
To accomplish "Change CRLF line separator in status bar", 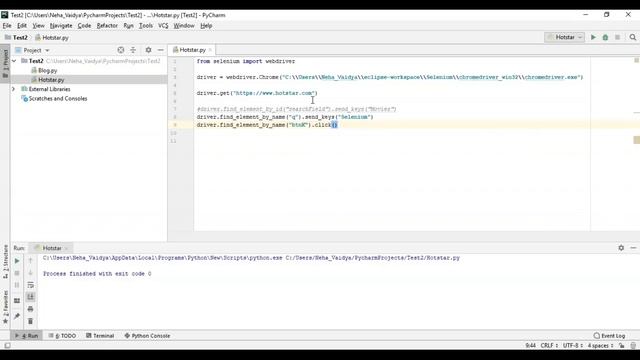I will point(549,345).
